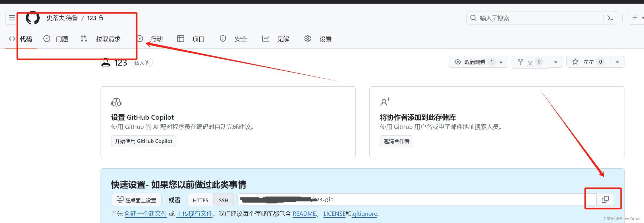Expand the star lists dropdown arrow

point(617,62)
